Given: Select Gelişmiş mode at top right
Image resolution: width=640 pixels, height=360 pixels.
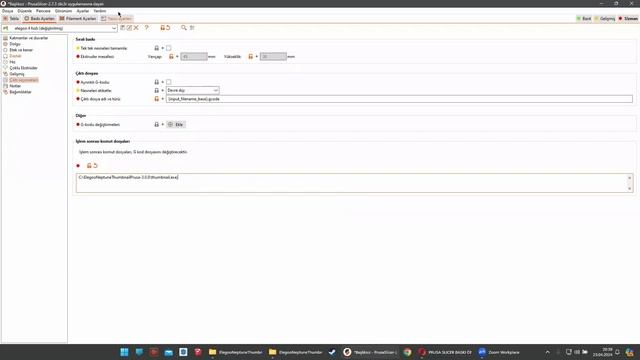Looking at the screenshot, I should click(604, 18).
